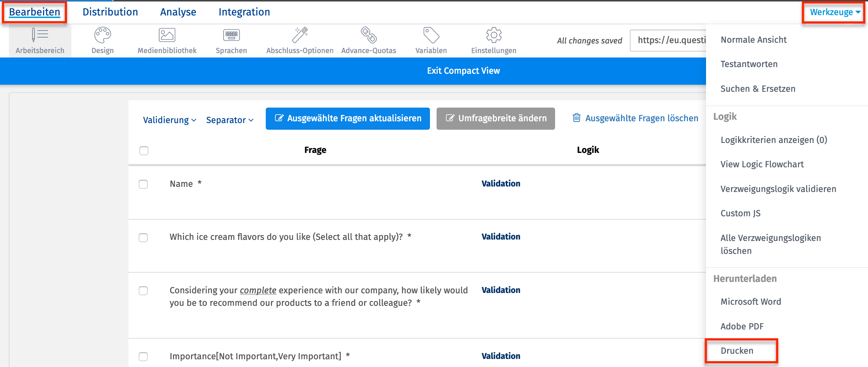The image size is (868, 367).
Task: Click Ausgewählte Fragen aktualisieren button
Action: click(347, 119)
